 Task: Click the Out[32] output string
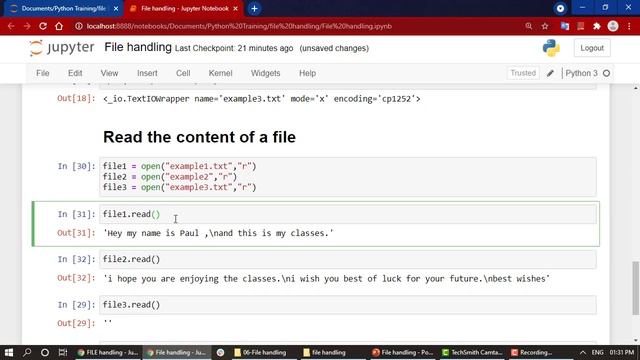click(x=327, y=279)
